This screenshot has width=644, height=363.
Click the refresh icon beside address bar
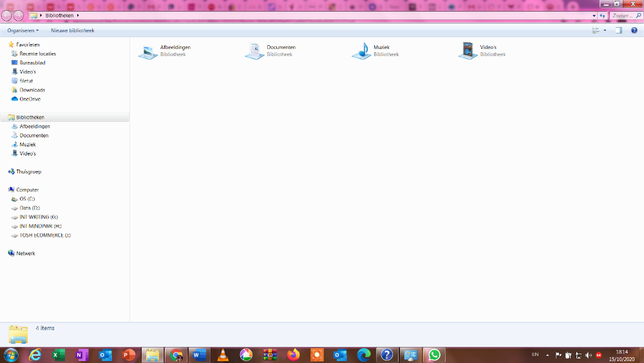click(602, 15)
